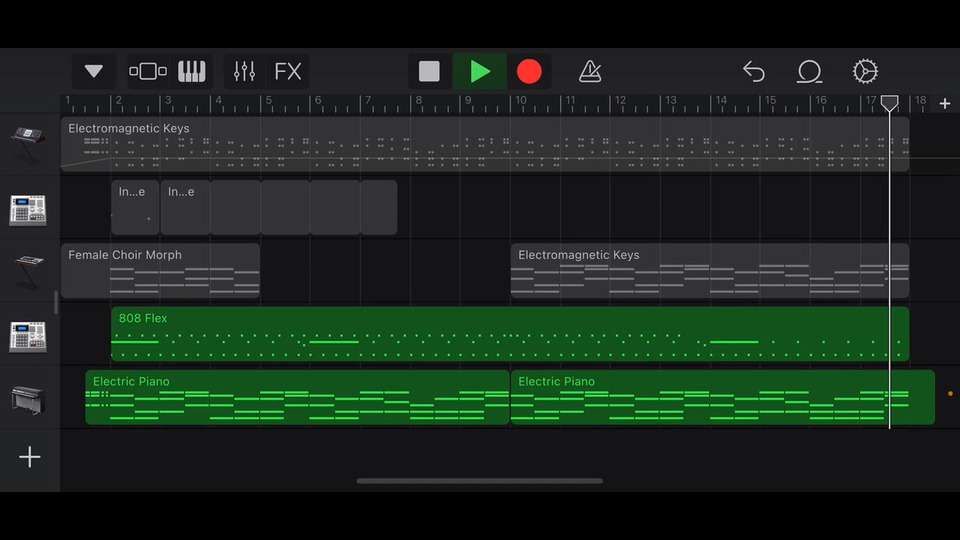The width and height of the screenshot is (960, 540).
Task: Start recording with the red record button
Action: pos(529,71)
